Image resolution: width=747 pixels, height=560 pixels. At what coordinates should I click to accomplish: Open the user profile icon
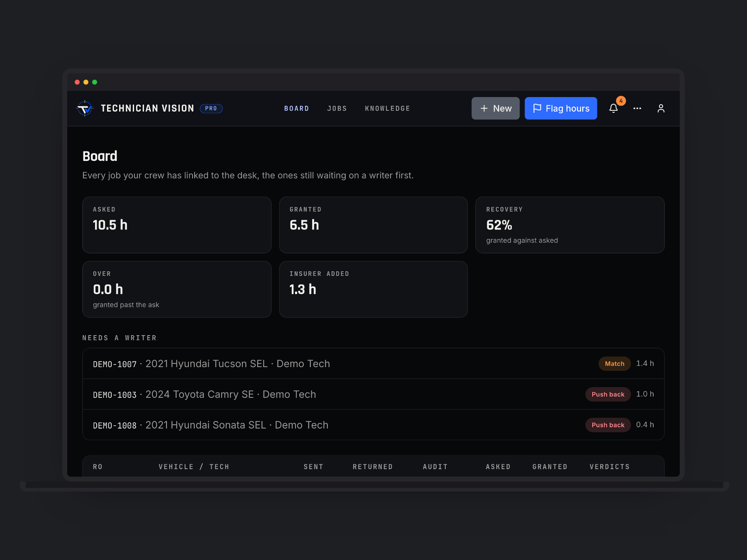661,108
